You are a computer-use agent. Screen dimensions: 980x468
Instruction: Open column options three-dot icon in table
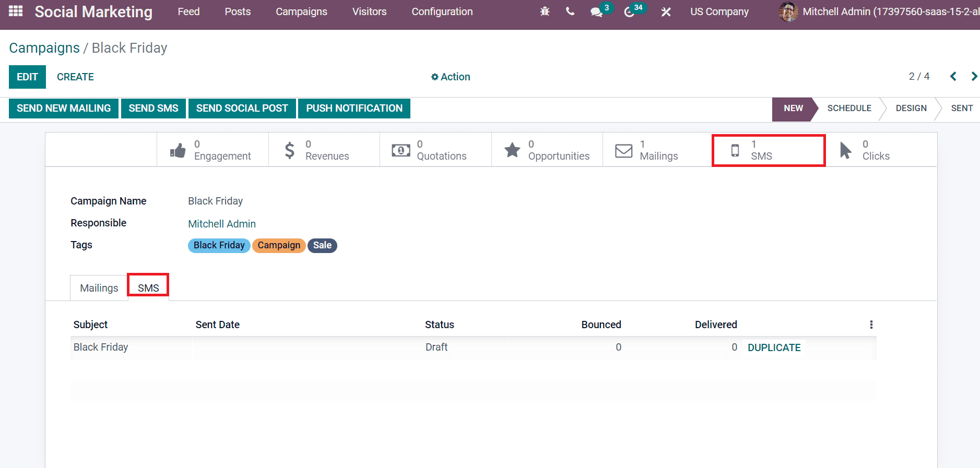871,325
